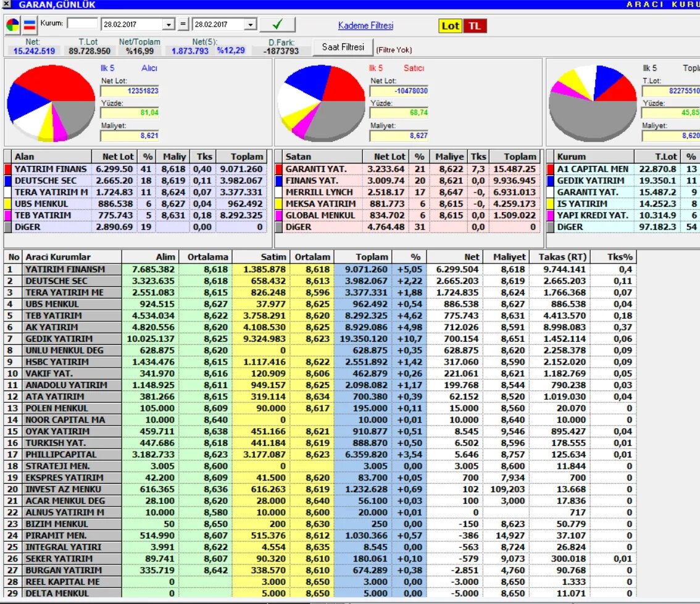Click the red swatch next to A1 CAPITAL MEN
Image resolution: width=700 pixels, height=604 pixels.
coord(550,169)
